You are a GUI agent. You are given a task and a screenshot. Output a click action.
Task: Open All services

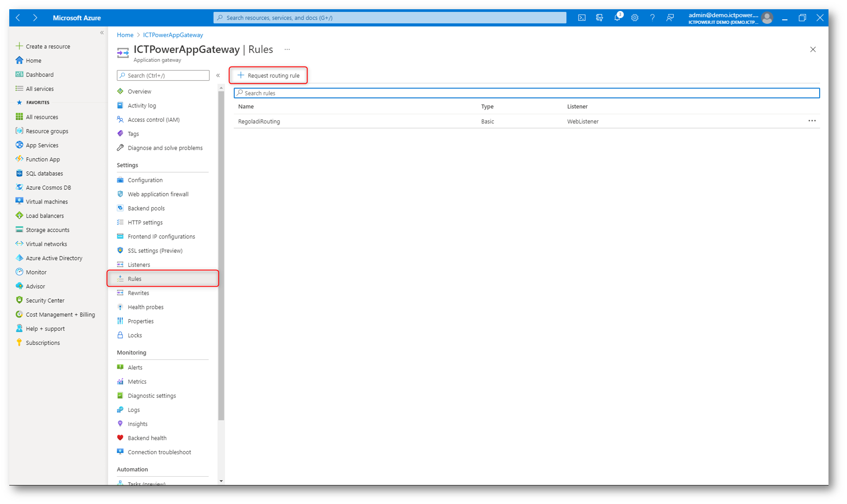pyautogui.click(x=34, y=89)
